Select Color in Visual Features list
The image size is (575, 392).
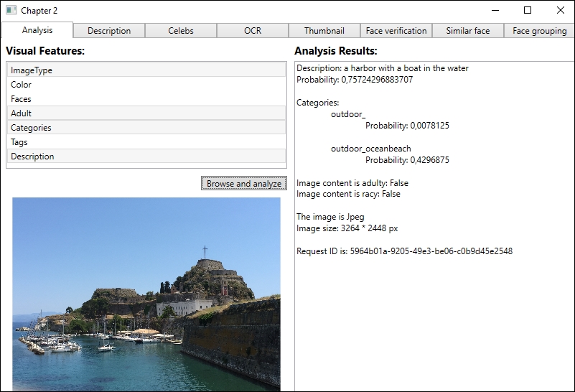[146, 84]
